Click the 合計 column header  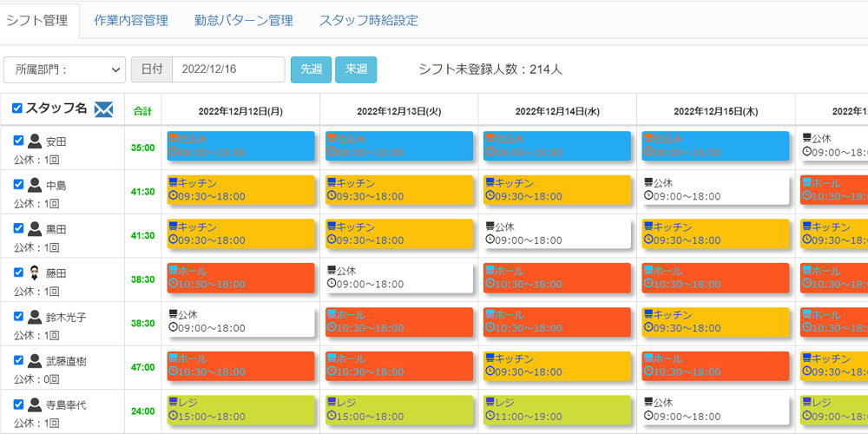tap(143, 111)
